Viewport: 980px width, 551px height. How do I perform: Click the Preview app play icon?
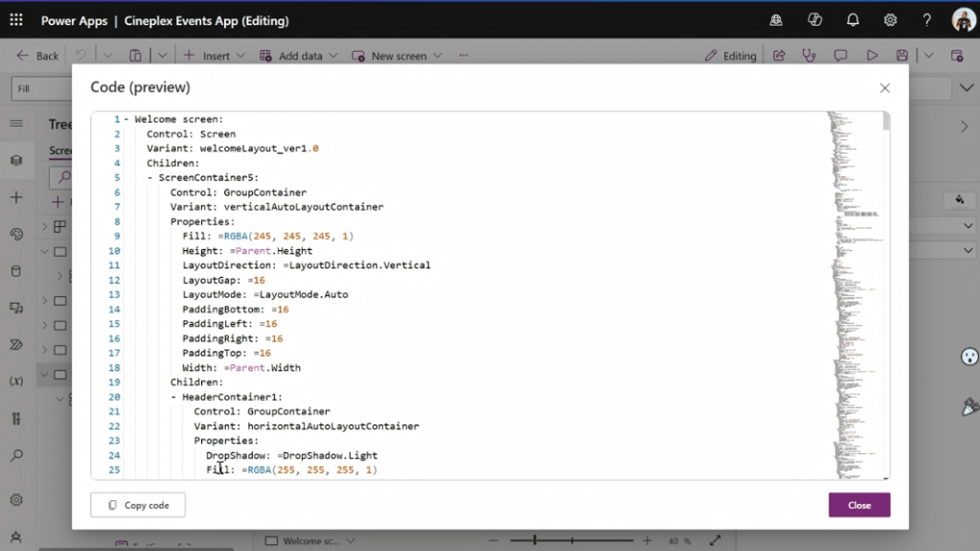872,56
